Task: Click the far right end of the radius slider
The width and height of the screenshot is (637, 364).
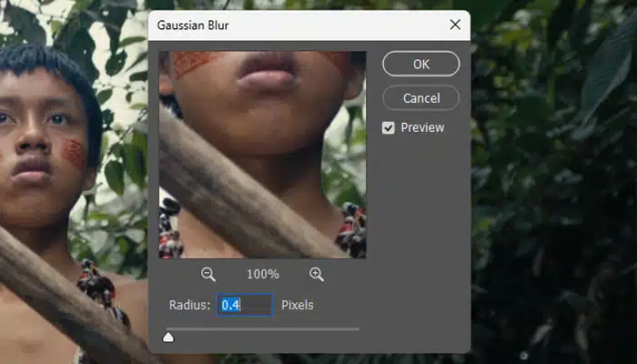Action: (x=358, y=329)
